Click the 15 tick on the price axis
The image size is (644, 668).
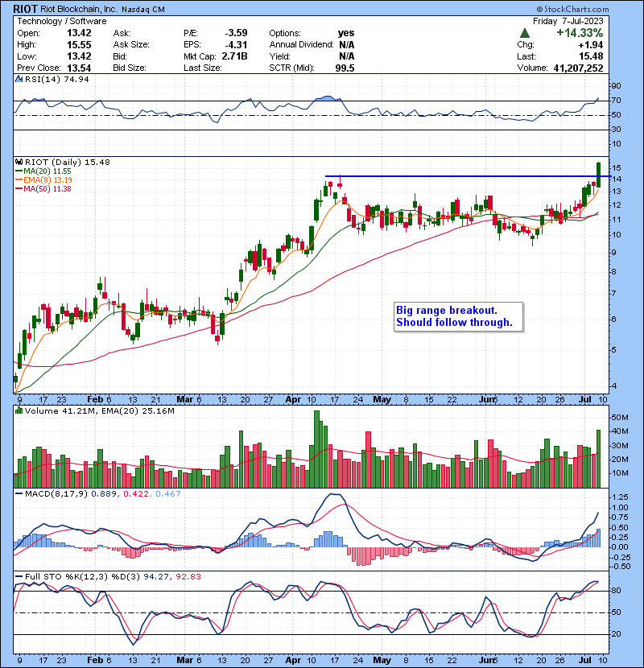tap(616, 168)
